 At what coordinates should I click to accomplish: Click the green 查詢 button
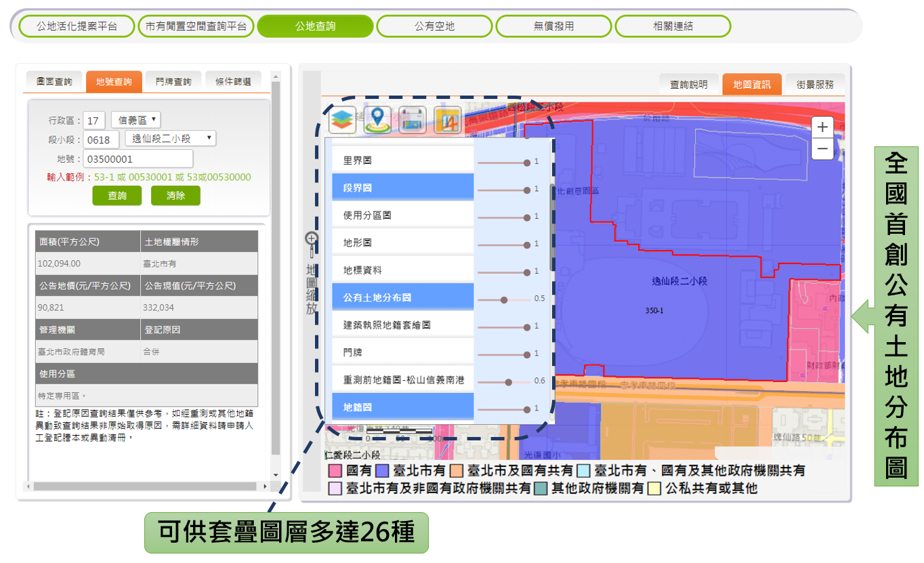(117, 196)
